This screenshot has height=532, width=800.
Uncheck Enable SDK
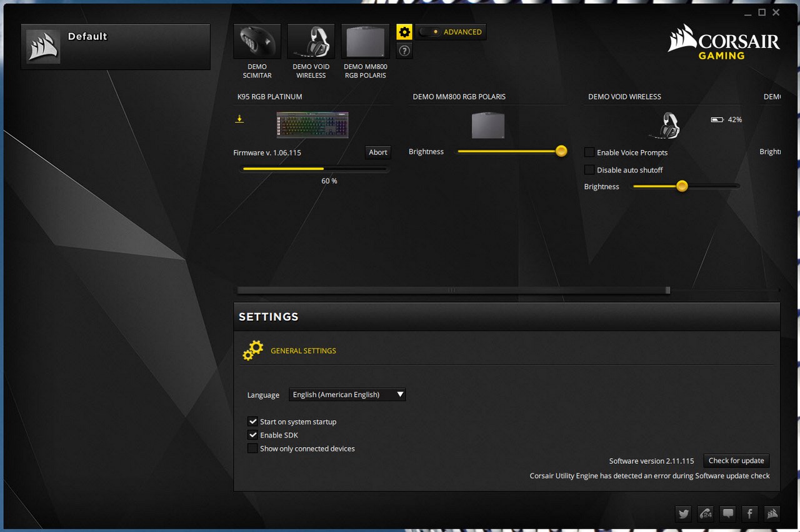pyautogui.click(x=252, y=435)
